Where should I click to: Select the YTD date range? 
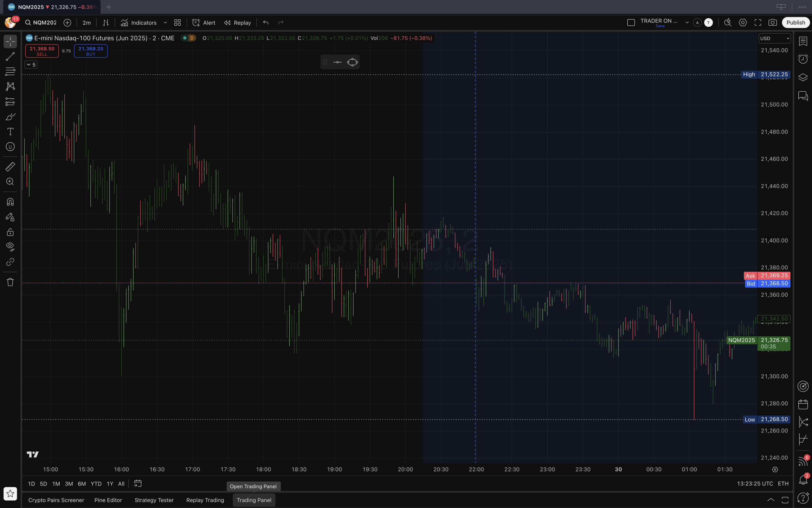tap(96, 484)
